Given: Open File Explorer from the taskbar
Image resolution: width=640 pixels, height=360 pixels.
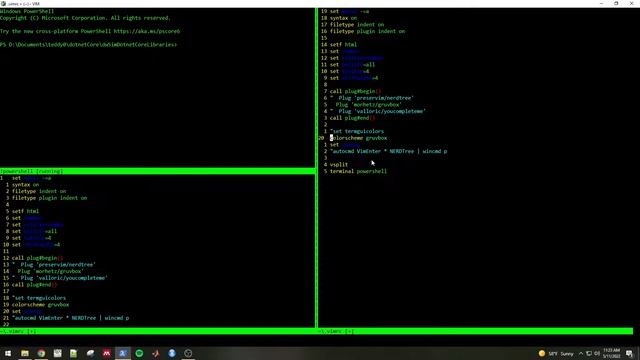Looking at the screenshot, I should click(x=25, y=353).
